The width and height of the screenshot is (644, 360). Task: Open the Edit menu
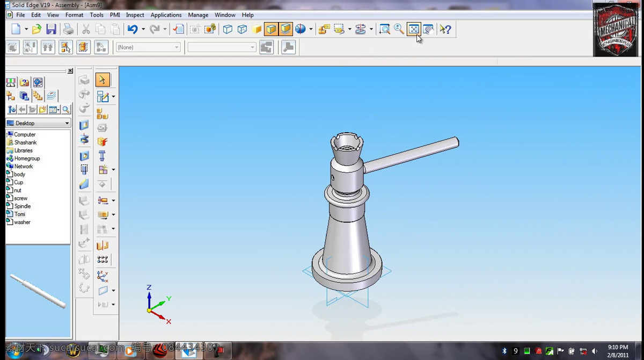[x=36, y=15]
